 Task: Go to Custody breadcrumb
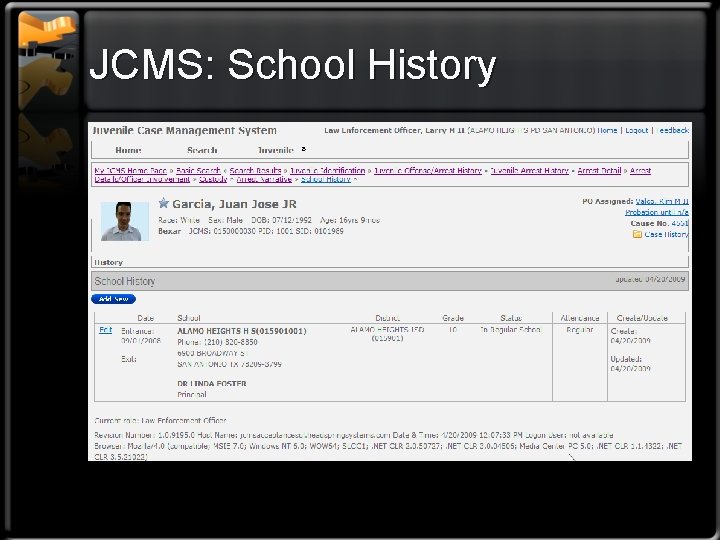pyautogui.click(x=213, y=179)
